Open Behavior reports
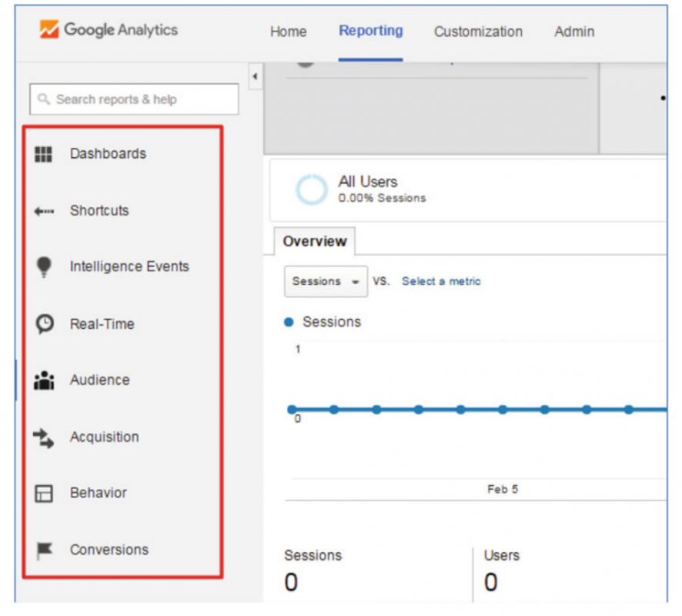 coord(99,494)
